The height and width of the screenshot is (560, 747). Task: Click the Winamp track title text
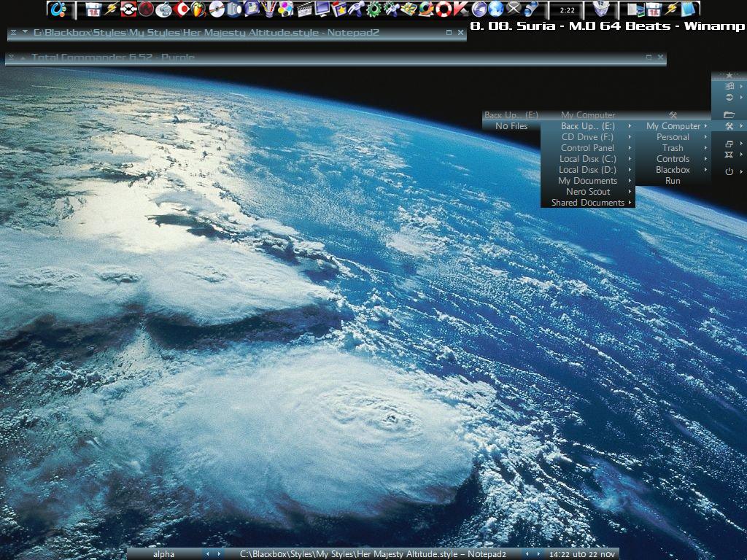pos(608,26)
